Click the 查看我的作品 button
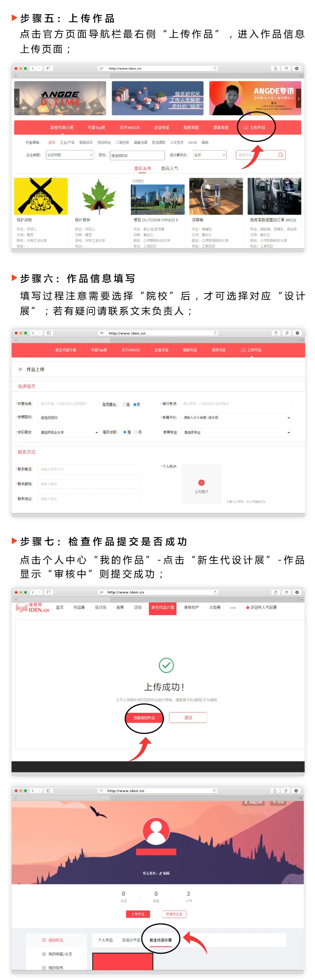This screenshot has width=315, height=980. tap(144, 718)
